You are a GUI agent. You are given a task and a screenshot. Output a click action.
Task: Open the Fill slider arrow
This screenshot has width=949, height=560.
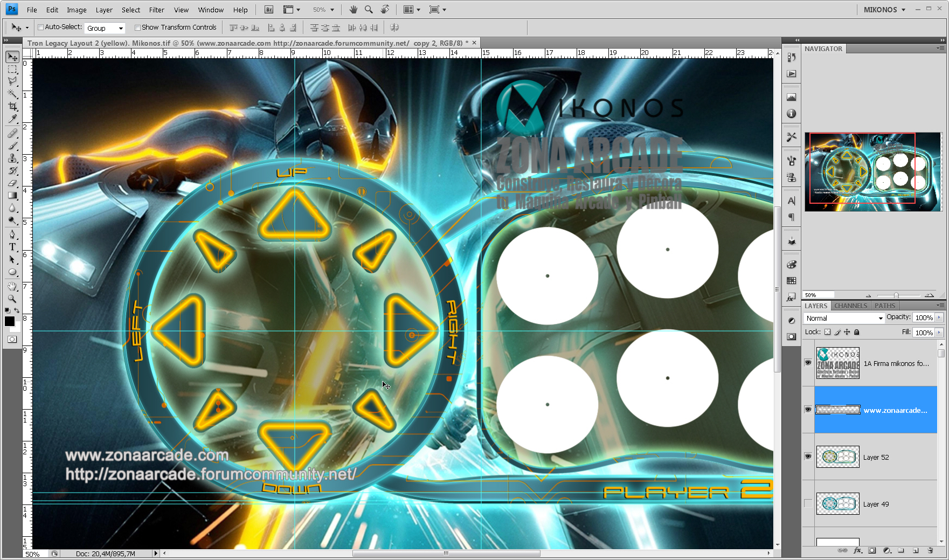[940, 333]
